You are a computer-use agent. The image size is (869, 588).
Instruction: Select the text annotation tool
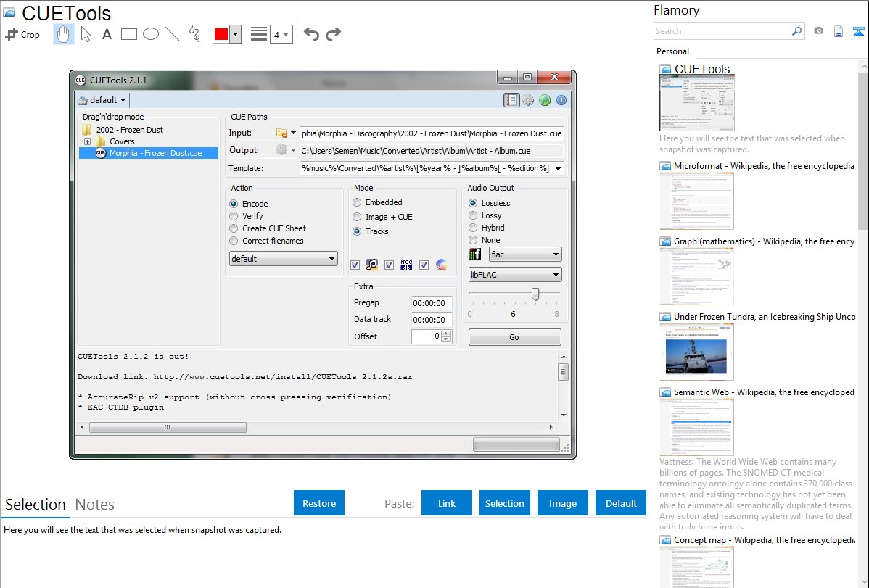pos(107,34)
